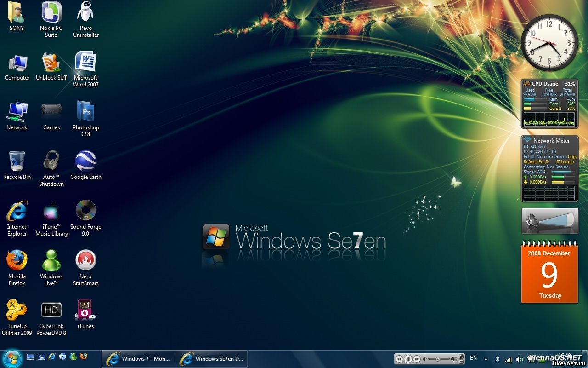The width and height of the screenshot is (588, 368).
Task: Click the taskbar media player volume slider
Action: [x=439, y=359]
